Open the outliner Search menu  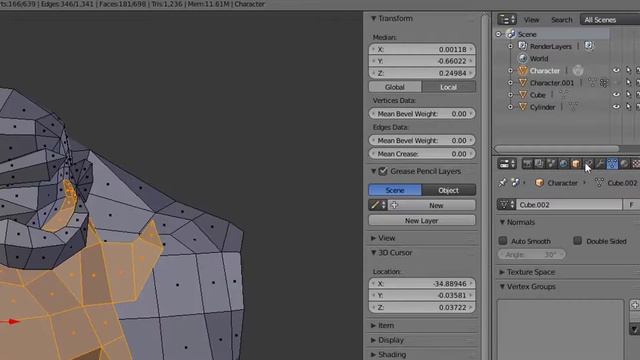click(x=562, y=20)
